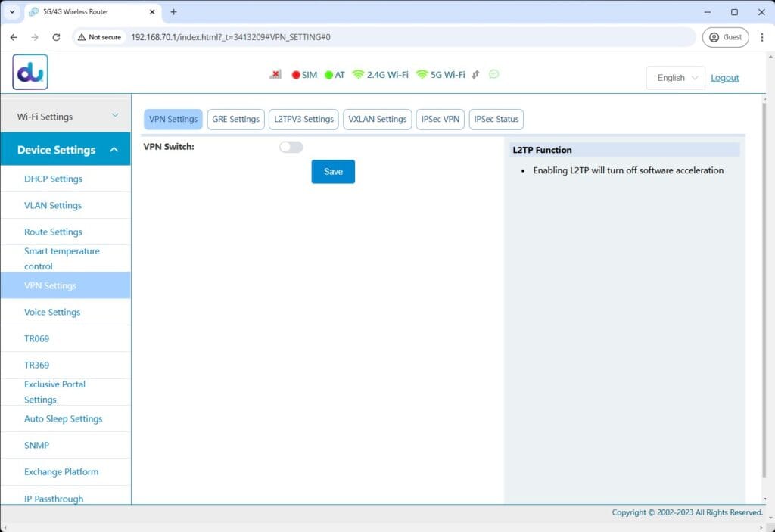
Task: Collapse the Device Settings section
Action: [x=66, y=149]
